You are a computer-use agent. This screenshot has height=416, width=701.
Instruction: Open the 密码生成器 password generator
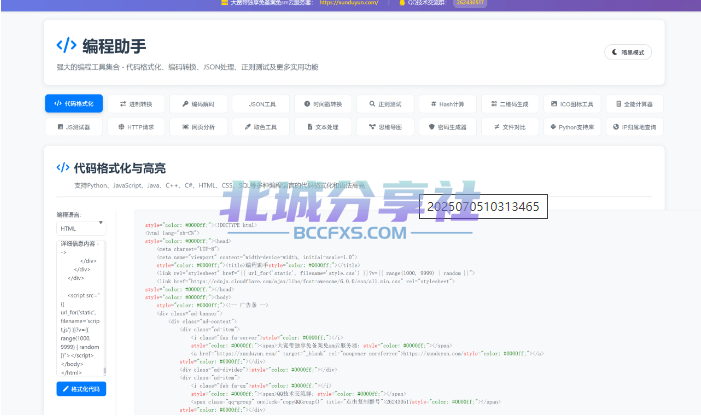click(x=448, y=127)
